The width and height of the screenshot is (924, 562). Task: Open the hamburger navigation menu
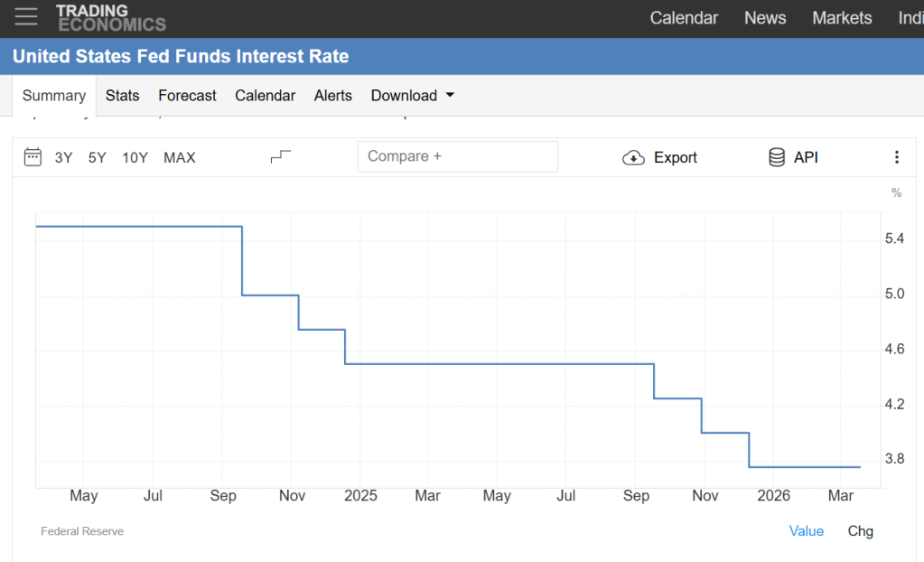pos(26,16)
